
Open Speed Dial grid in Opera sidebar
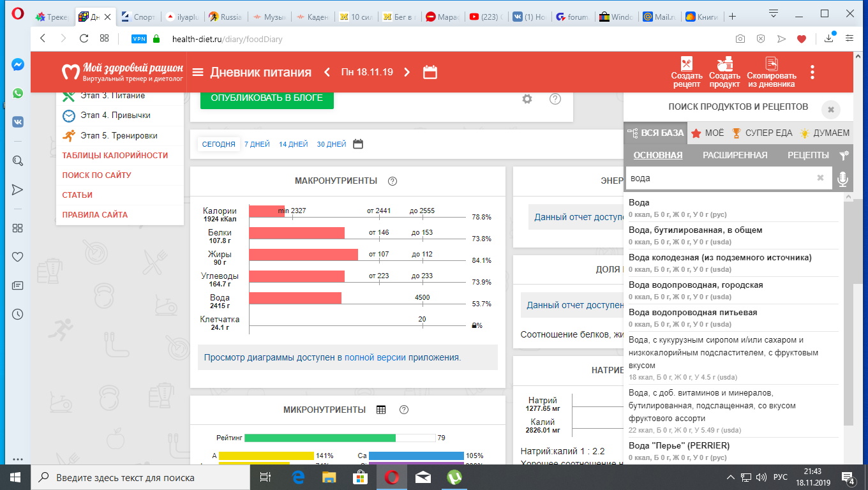pos(17,228)
